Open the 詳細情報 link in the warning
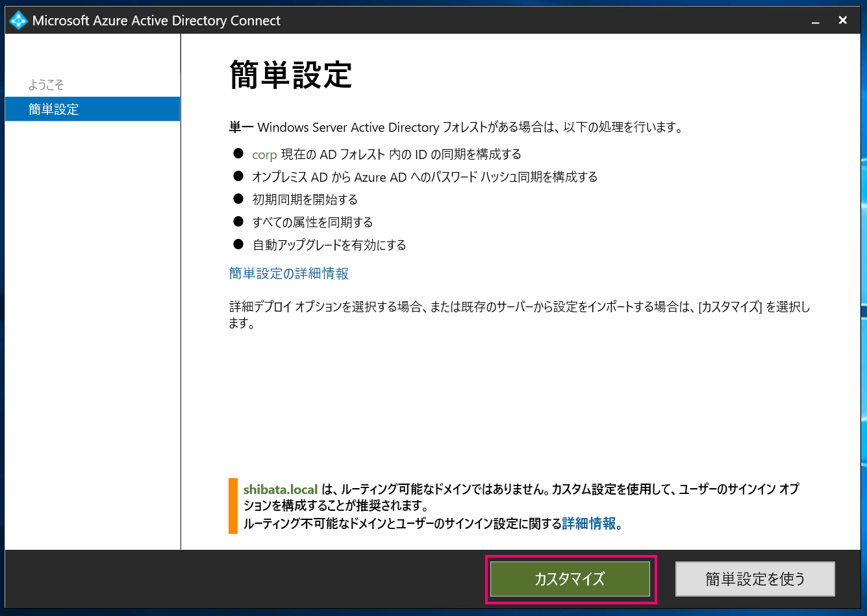867x616 pixels. (x=588, y=523)
